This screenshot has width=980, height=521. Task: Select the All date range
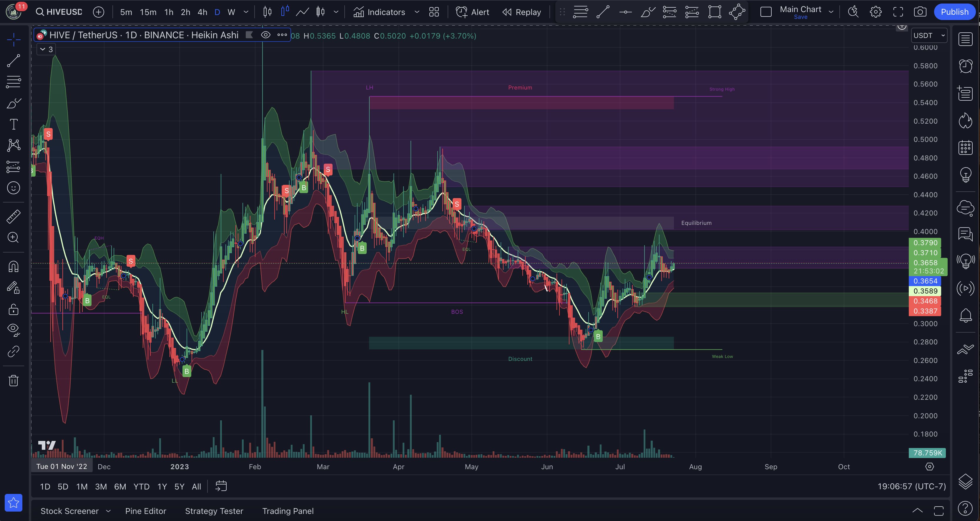click(196, 486)
